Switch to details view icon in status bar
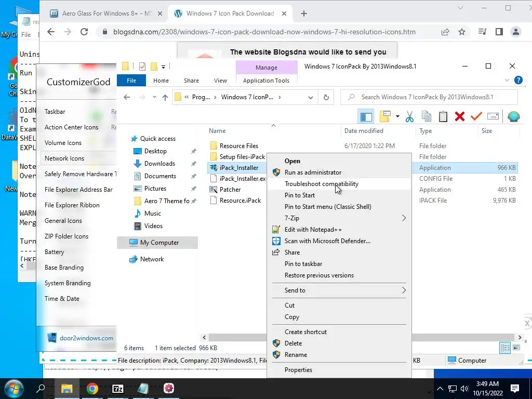The width and height of the screenshot is (532, 399). [505, 348]
